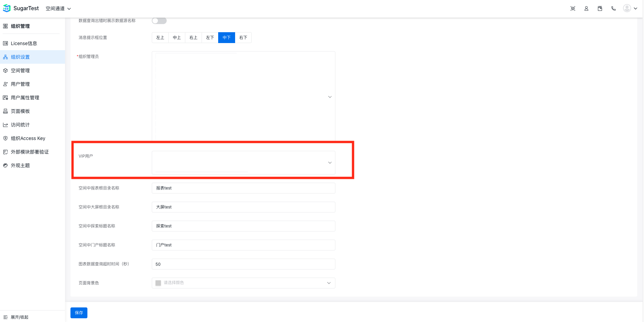Viewport: 644px width, 322px height.
Task: Open the 页面背景色 color dropdown arrow
Action: coord(329,283)
